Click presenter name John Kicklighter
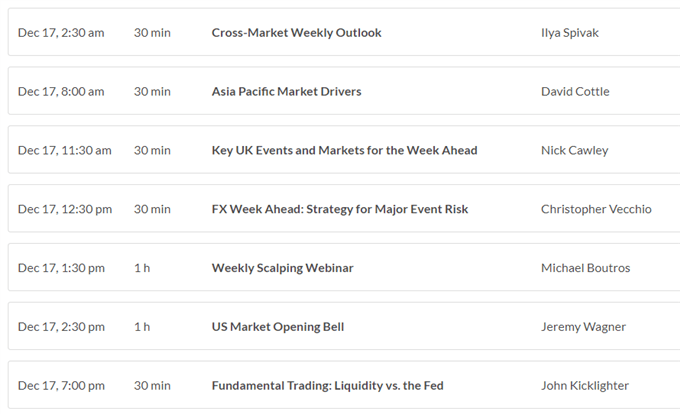This screenshot has height=414, width=680. (585, 386)
